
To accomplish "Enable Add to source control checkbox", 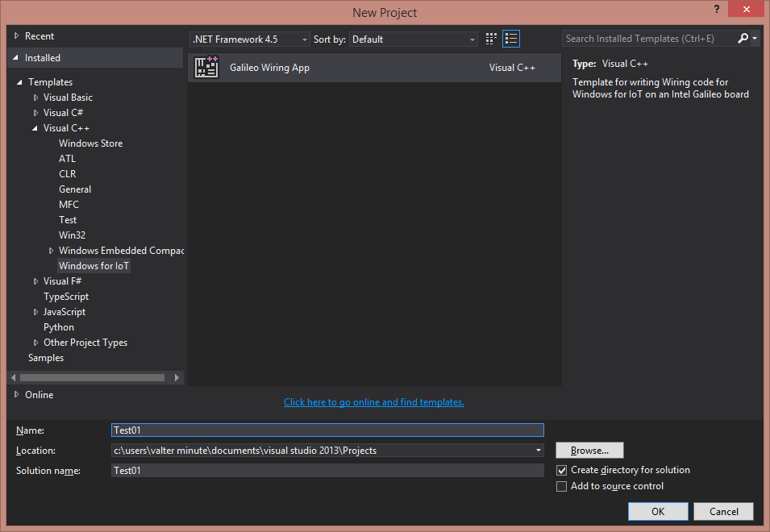I will (561, 486).
